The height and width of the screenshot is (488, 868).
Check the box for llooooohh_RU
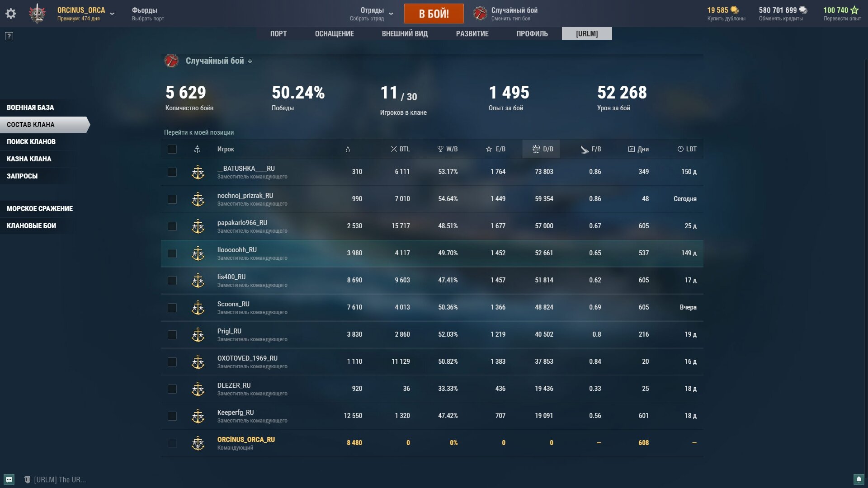(172, 253)
